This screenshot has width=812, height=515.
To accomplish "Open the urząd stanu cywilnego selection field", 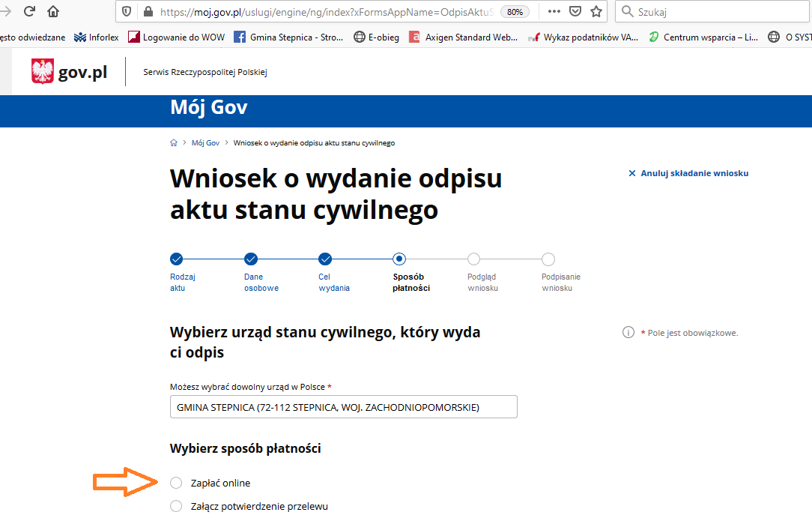I will (343, 407).
